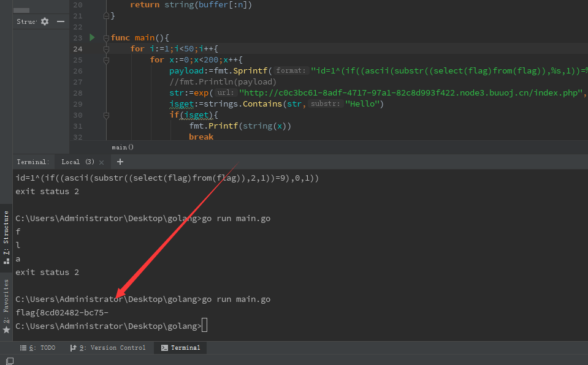Open the 6: TODO tool window
Screen dimensions: 588x365
37,348
